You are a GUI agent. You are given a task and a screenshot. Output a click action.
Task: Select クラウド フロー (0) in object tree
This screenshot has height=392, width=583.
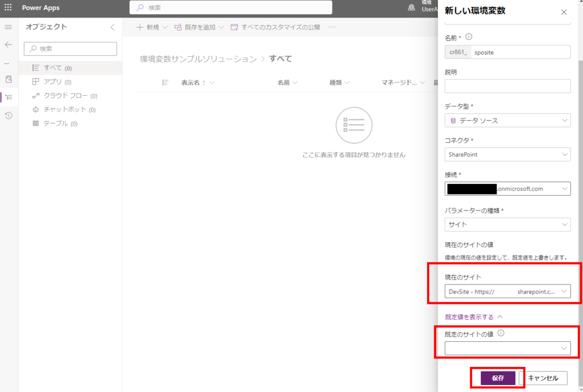coord(70,96)
